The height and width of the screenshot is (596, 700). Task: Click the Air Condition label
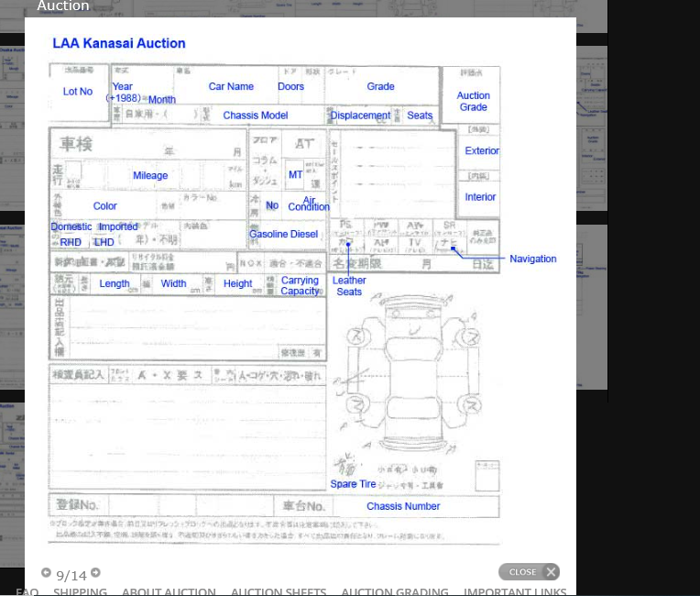click(x=309, y=204)
